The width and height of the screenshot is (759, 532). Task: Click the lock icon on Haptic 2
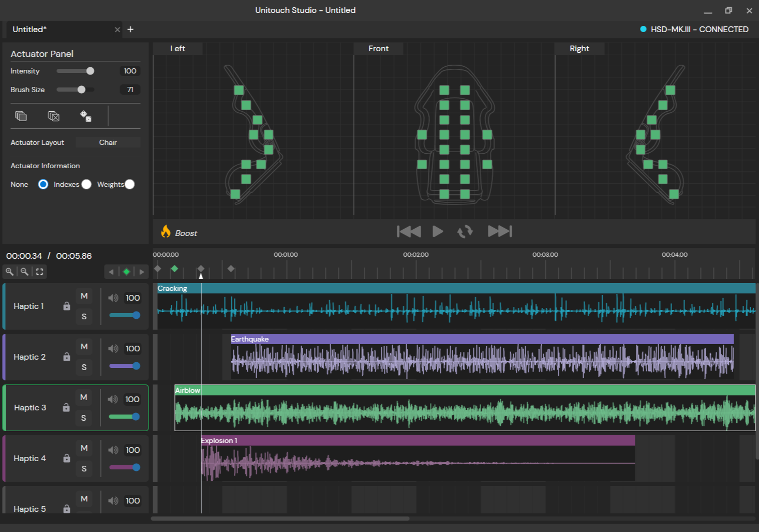tap(66, 357)
